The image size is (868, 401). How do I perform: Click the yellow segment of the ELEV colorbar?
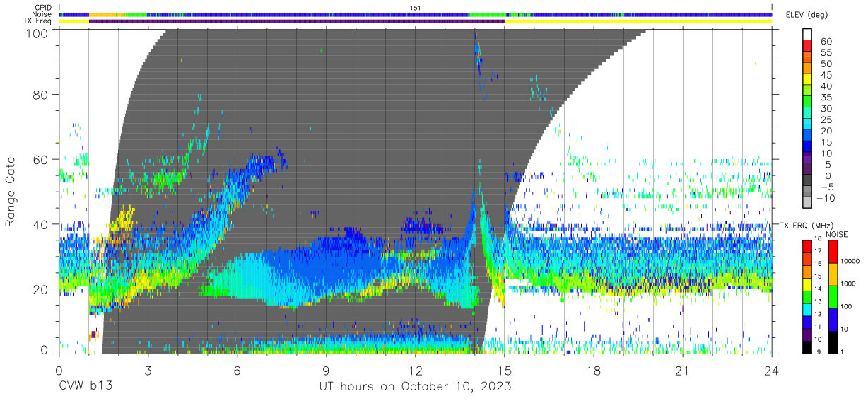point(807,81)
